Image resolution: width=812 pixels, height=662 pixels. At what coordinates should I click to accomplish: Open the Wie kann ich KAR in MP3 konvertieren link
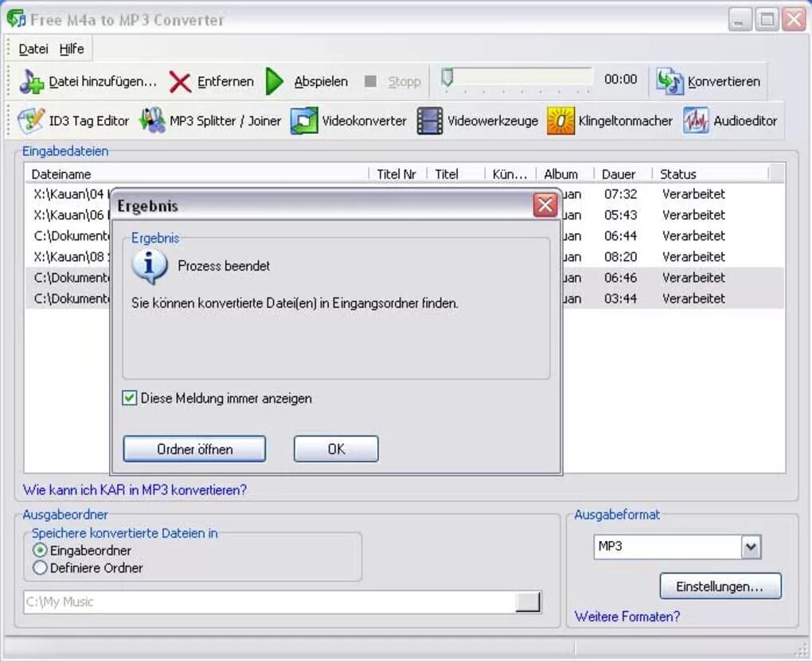click(x=135, y=489)
